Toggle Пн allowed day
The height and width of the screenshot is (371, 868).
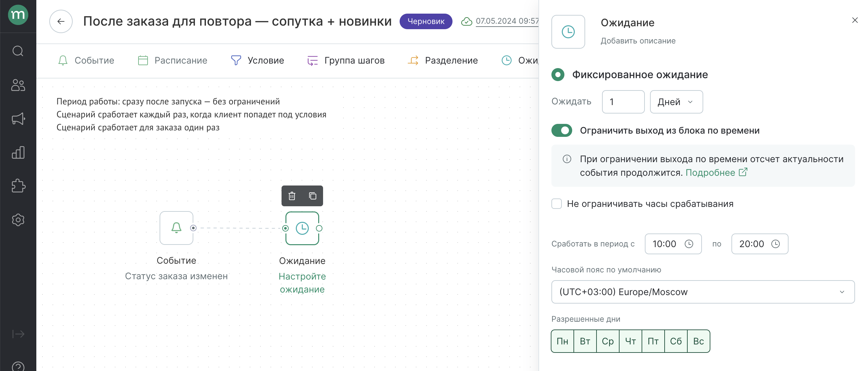click(562, 341)
